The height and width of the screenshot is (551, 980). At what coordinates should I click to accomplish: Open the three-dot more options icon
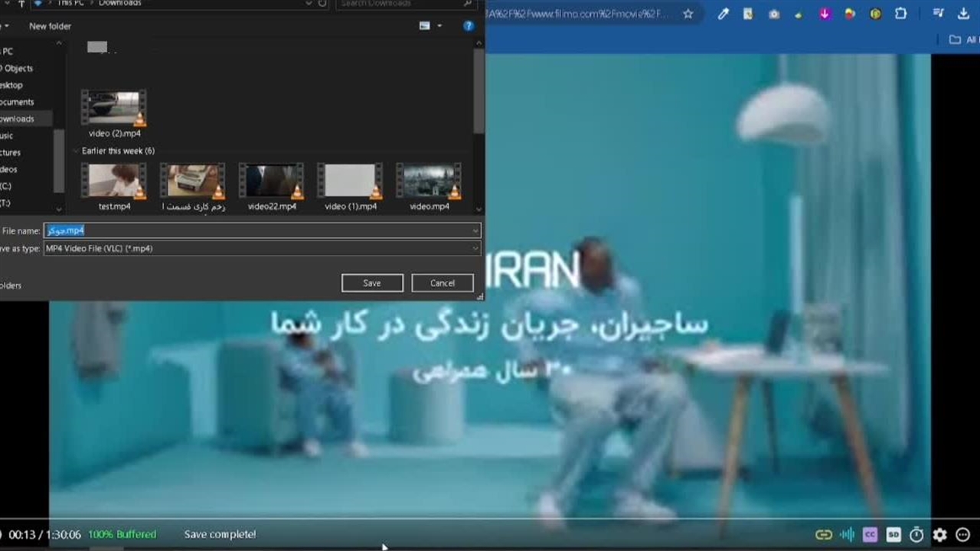[963, 535]
